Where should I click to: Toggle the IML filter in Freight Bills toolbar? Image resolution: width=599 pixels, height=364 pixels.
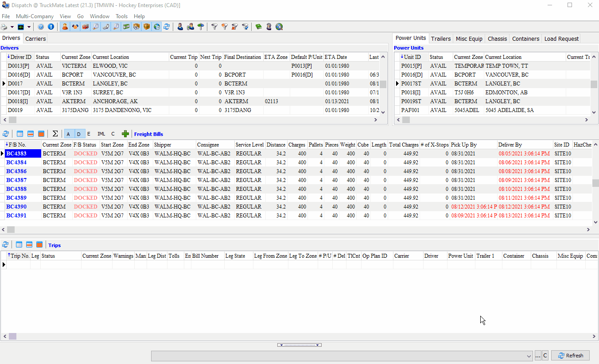101,134
